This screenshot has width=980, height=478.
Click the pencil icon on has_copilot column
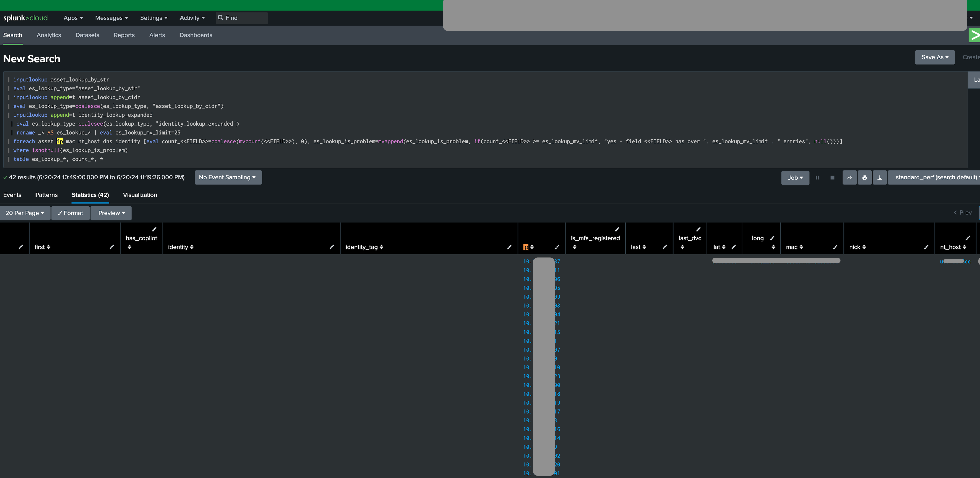154,229
